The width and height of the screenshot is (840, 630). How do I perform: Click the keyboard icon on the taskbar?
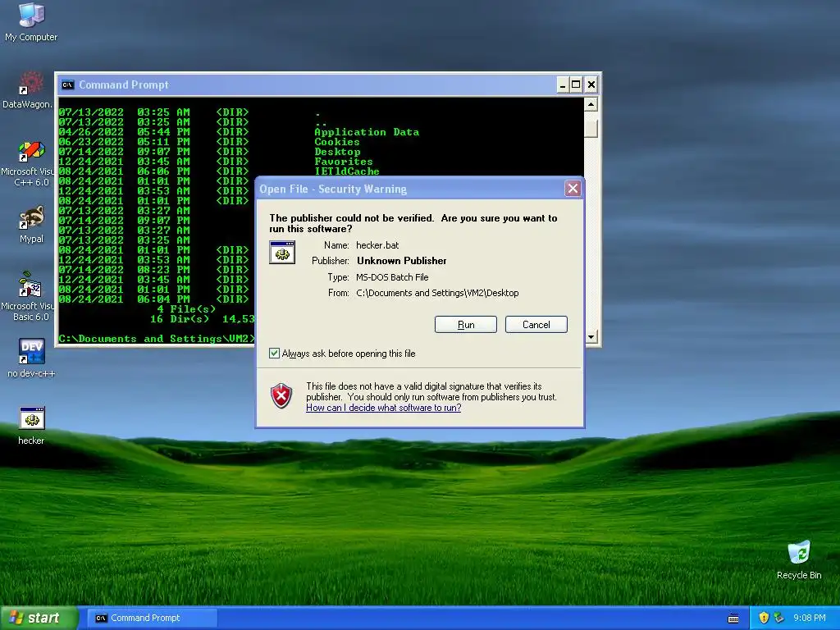click(x=733, y=619)
